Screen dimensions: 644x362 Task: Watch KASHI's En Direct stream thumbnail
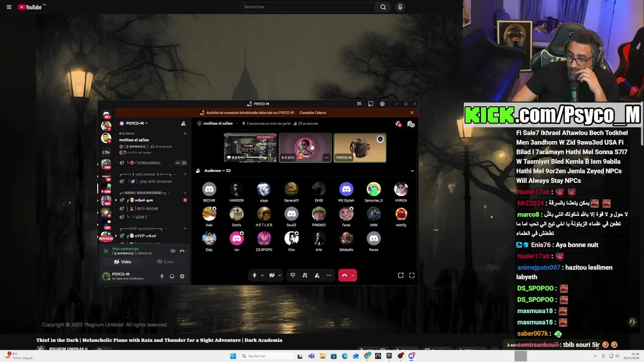click(x=250, y=147)
